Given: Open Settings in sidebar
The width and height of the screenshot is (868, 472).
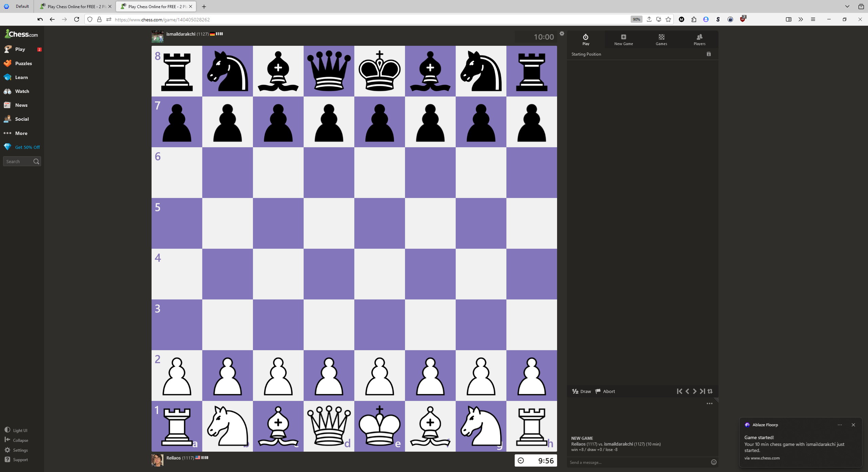Looking at the screenshot, I should 16,450.
